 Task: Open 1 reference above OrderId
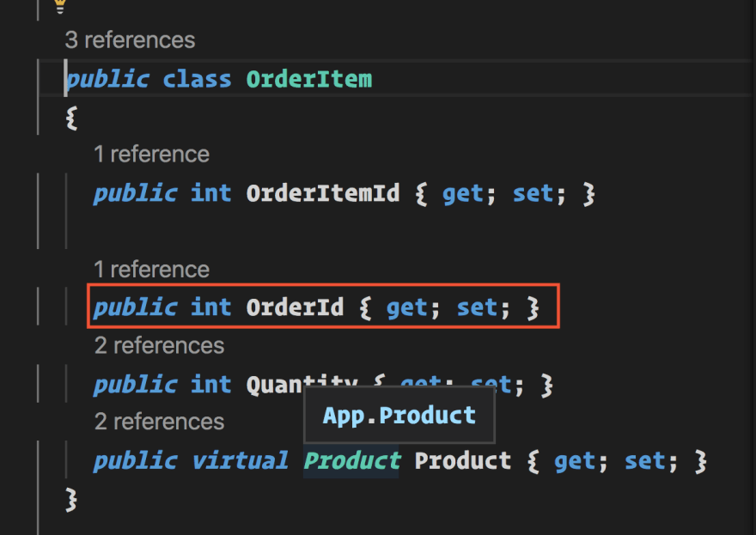[x=152, y=269]
